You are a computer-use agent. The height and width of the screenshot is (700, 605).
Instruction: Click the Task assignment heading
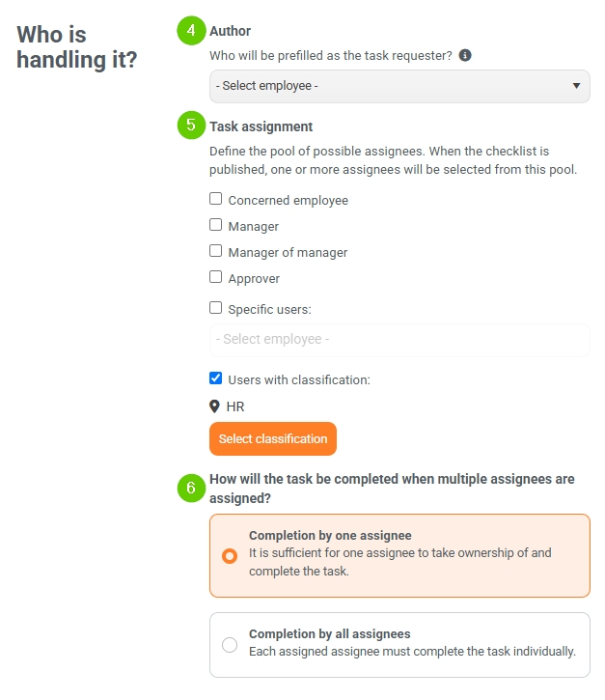point(261,126)
